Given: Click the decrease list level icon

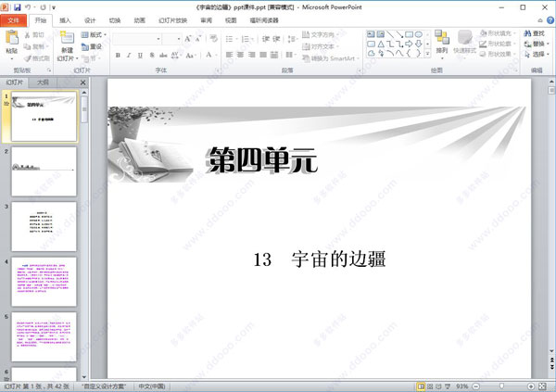Looking at the screenshot, I should pos(266,39).
